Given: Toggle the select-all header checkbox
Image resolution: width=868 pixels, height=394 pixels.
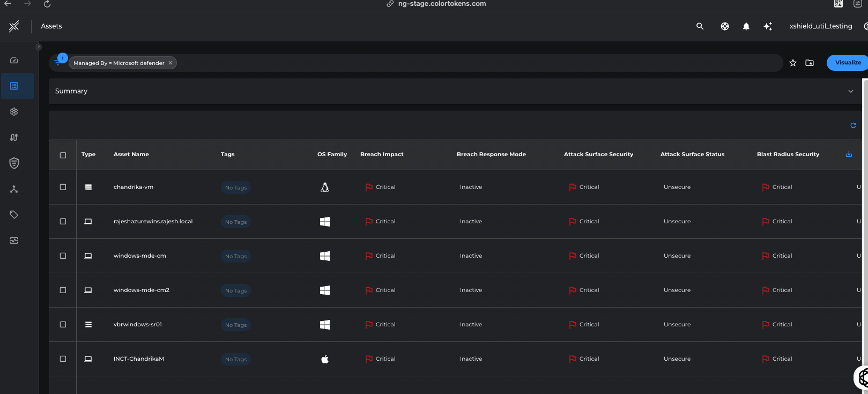Looking at the screenshot, I should [x=63, y=155].
